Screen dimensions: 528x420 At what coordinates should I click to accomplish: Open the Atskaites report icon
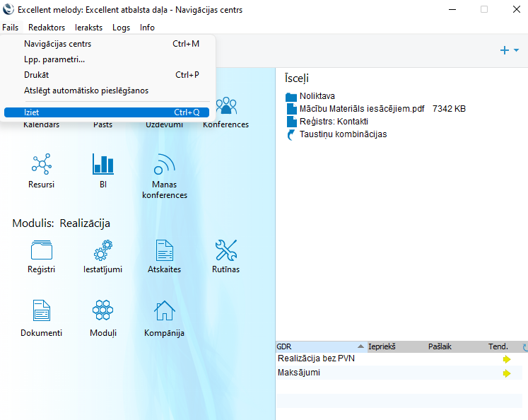(x=164, y=250)
